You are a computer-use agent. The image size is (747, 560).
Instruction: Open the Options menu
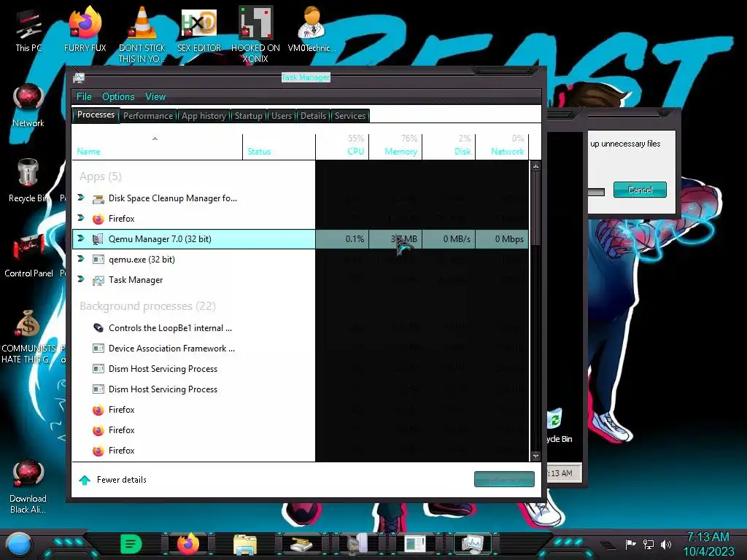pyautogui.click(x=118, y=97)
